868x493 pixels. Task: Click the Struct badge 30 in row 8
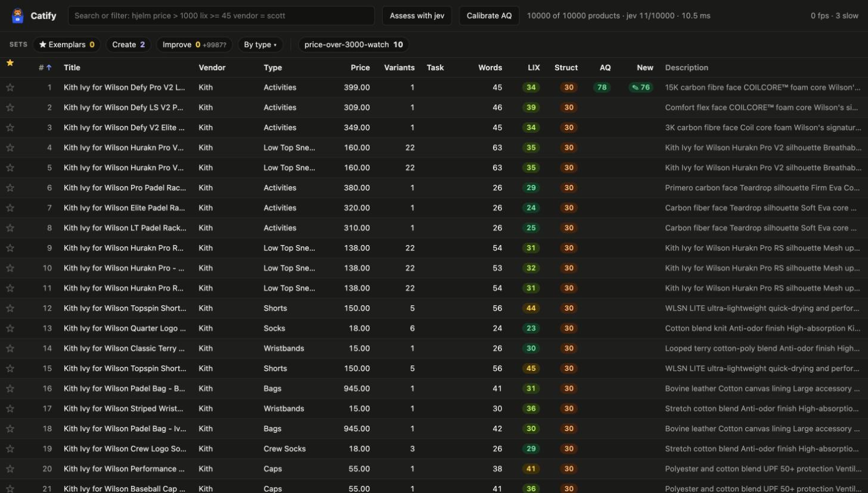click(x=569, y=228)
